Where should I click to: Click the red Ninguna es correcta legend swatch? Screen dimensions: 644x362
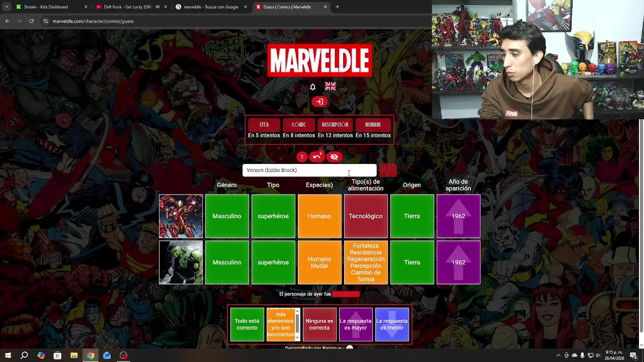(x=319, y=324)
